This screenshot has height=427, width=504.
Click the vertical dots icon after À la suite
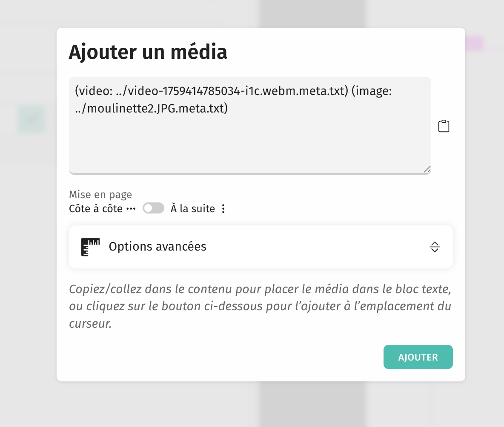[223, 209]
